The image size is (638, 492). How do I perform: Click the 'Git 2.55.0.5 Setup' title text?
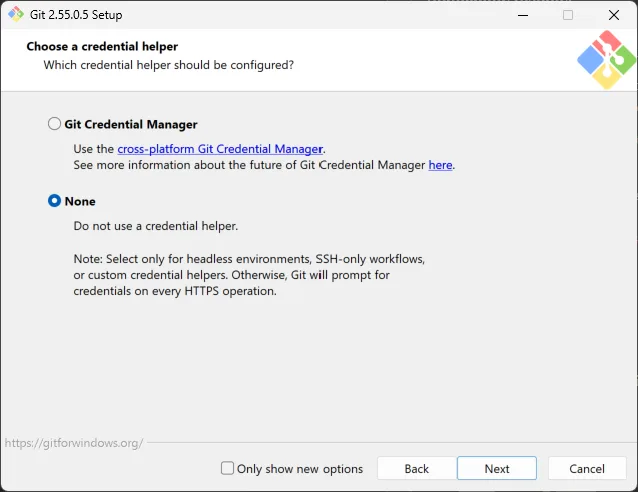76,15
